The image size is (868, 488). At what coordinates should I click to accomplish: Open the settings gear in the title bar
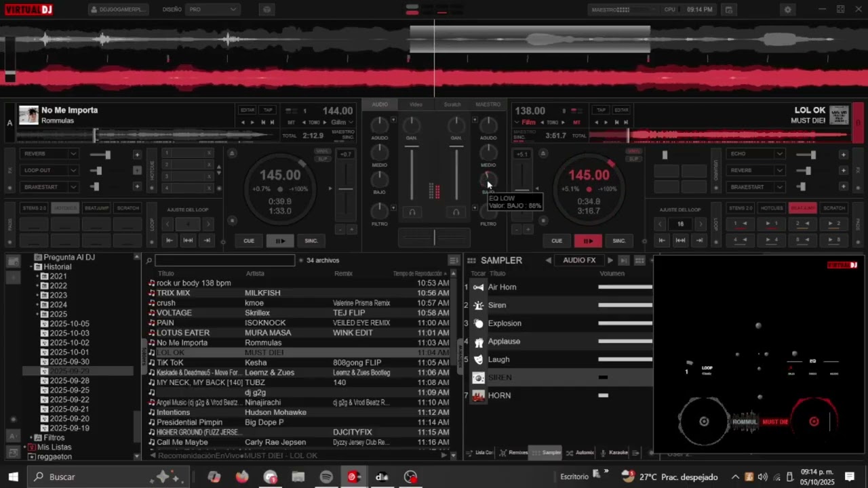[787, 9]
